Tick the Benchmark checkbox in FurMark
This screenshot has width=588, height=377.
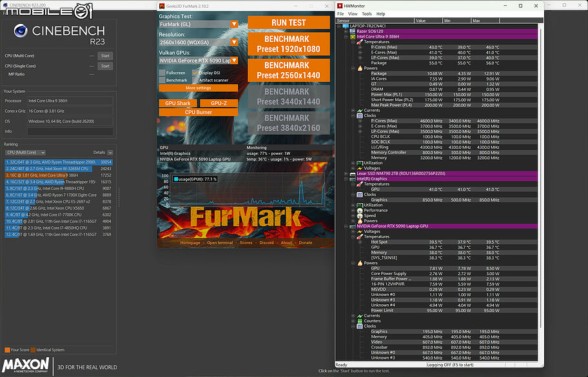point(162,80)
